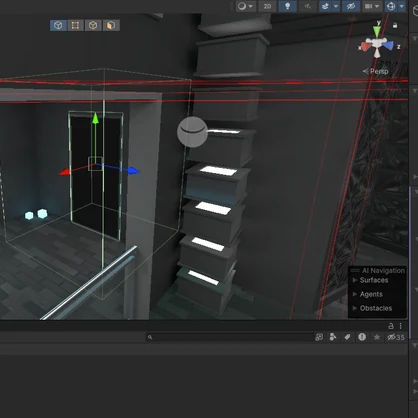The width and height of the screenshot is (418, 418).
Task: Toggle hidden packages visibility showing 35
Action: [396, 337]
